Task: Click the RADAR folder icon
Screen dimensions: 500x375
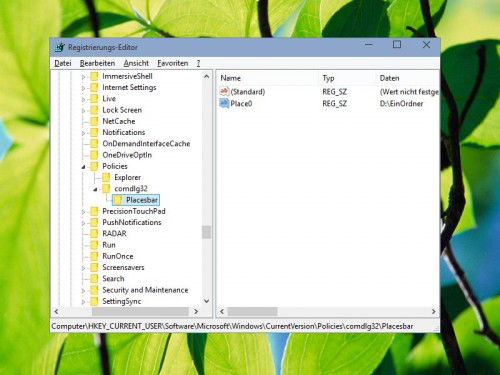Action: click(x=94, y=234)
